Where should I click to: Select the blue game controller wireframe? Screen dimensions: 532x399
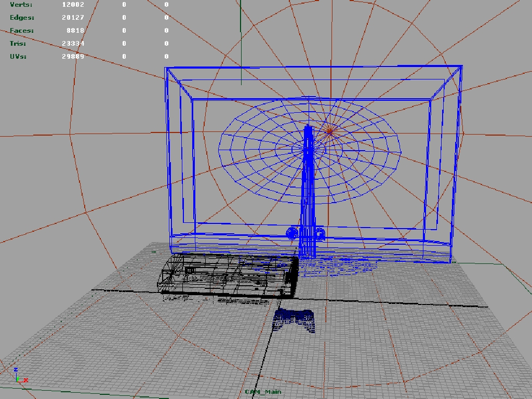point(294,320)
